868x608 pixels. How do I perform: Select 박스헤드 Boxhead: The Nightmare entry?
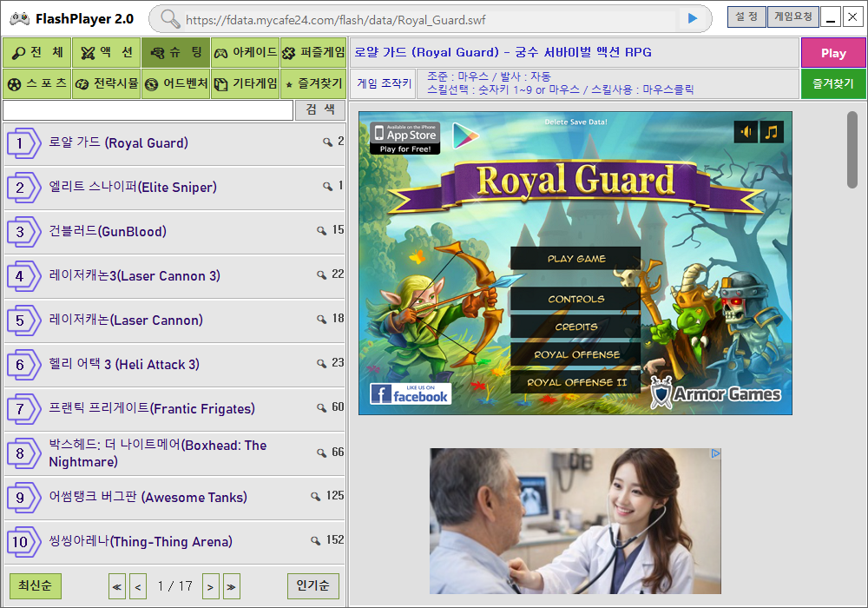point(174,453)
